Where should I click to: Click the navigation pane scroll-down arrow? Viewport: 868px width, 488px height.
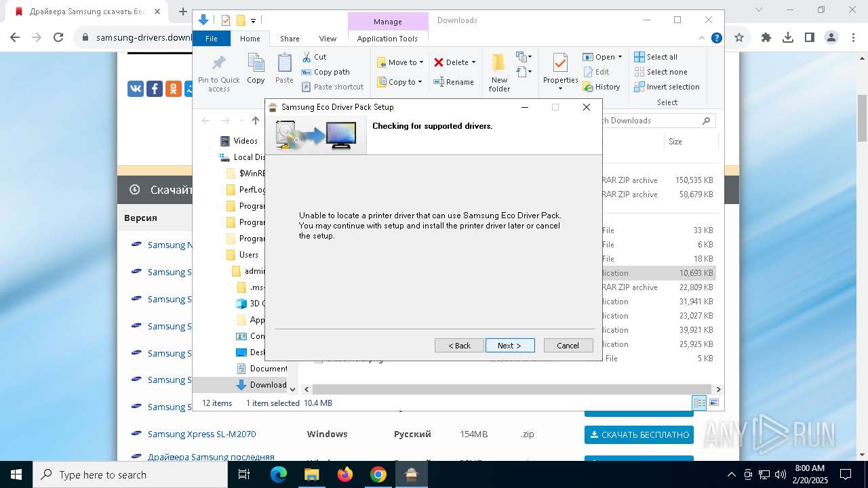click(x=293, y=389)
